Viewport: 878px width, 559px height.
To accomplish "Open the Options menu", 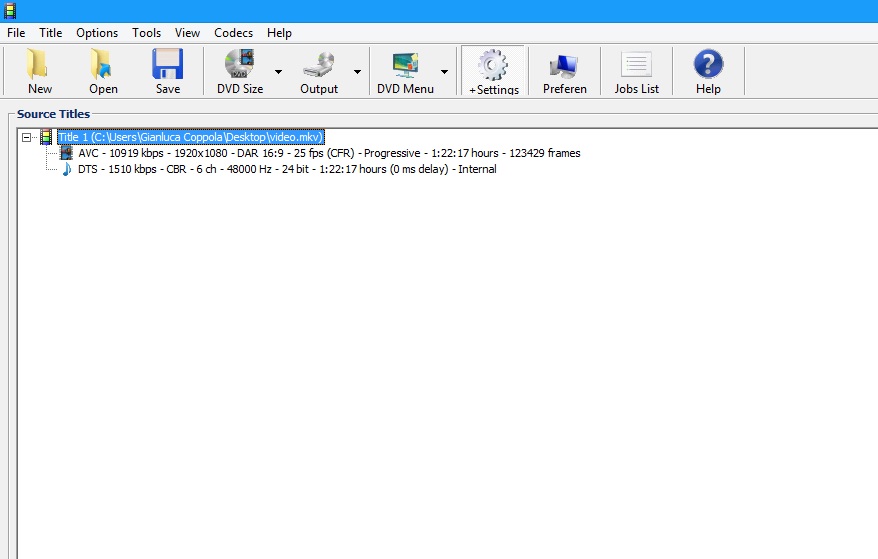I will [97, 33].
